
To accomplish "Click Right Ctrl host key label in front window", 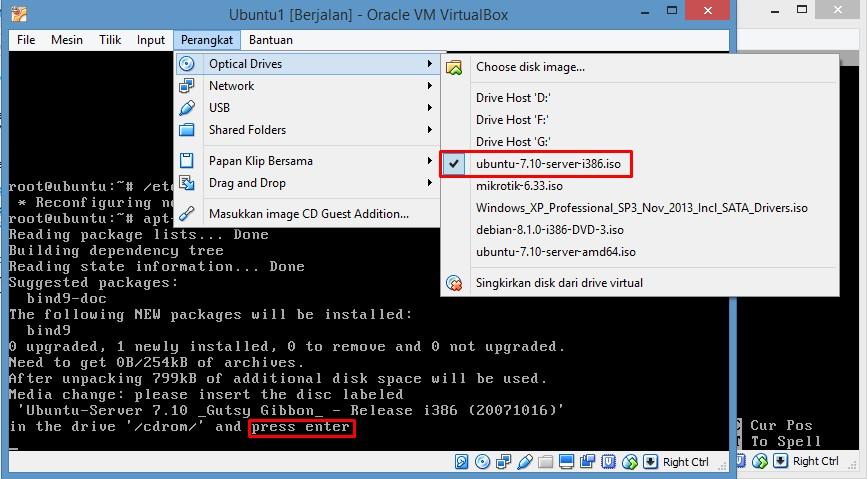I will 686,462.
